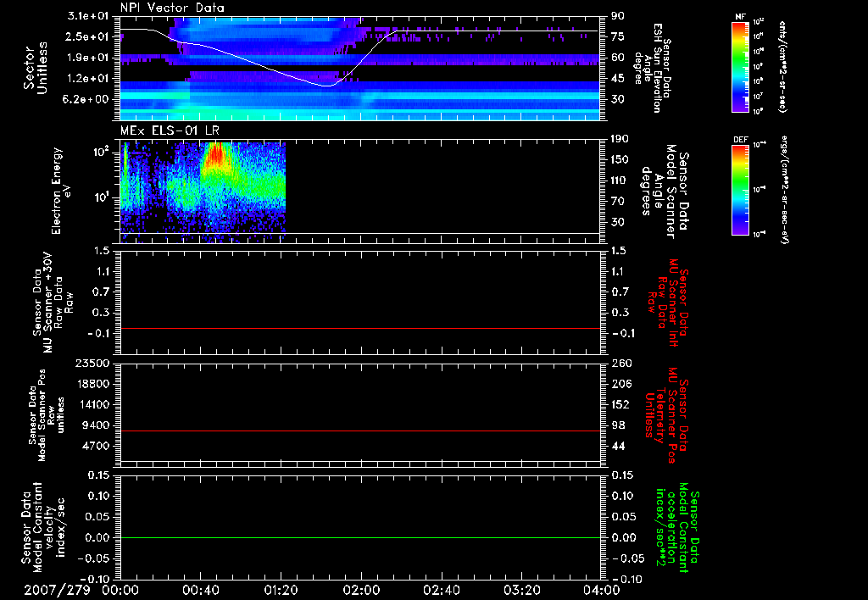Click the '3.1e+01' sector tick value
Screen dimensions: 868x600
tap(87, 16)
